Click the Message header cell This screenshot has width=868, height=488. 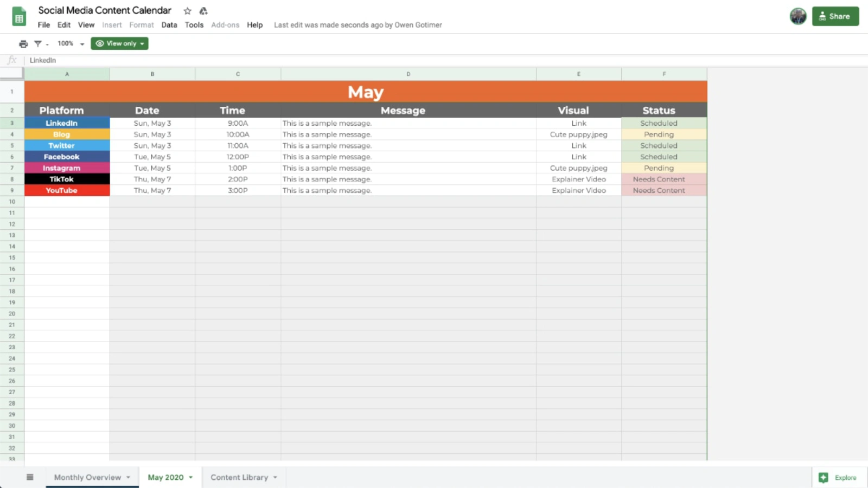[409, 110]
